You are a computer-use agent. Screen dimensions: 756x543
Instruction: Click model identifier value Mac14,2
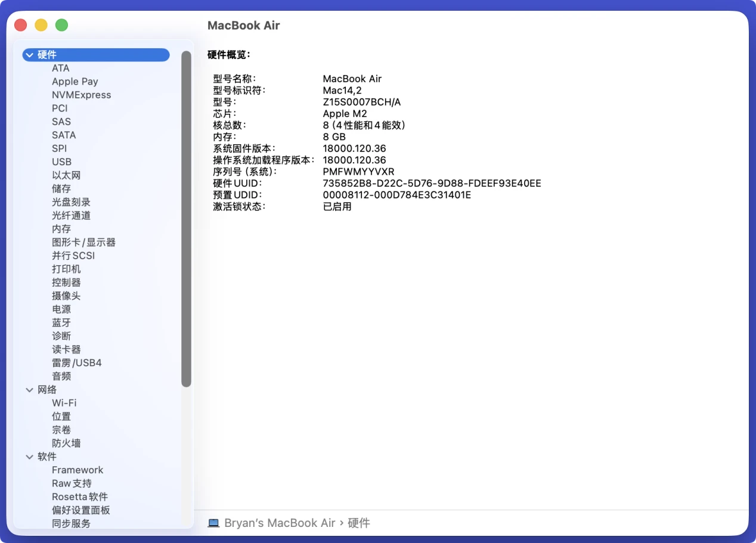click(x=342, y=91)
